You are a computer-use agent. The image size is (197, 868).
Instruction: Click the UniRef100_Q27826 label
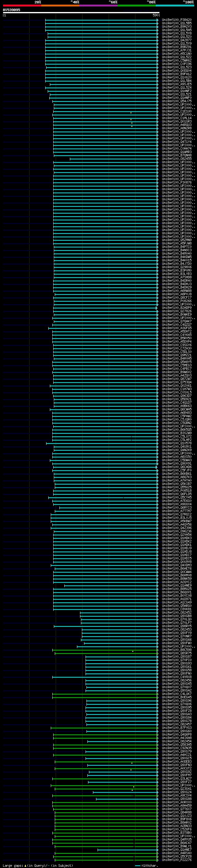(x=176, y=311)
